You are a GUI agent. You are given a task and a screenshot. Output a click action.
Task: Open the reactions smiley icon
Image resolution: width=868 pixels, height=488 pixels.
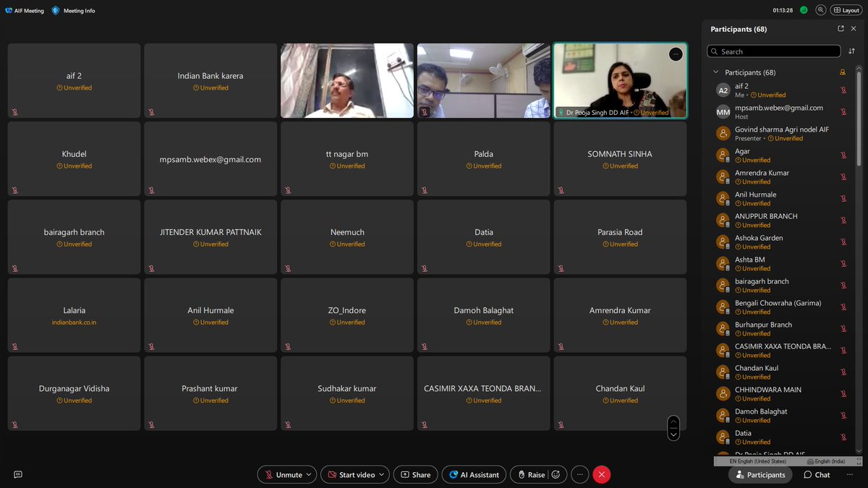coord(556,474)
